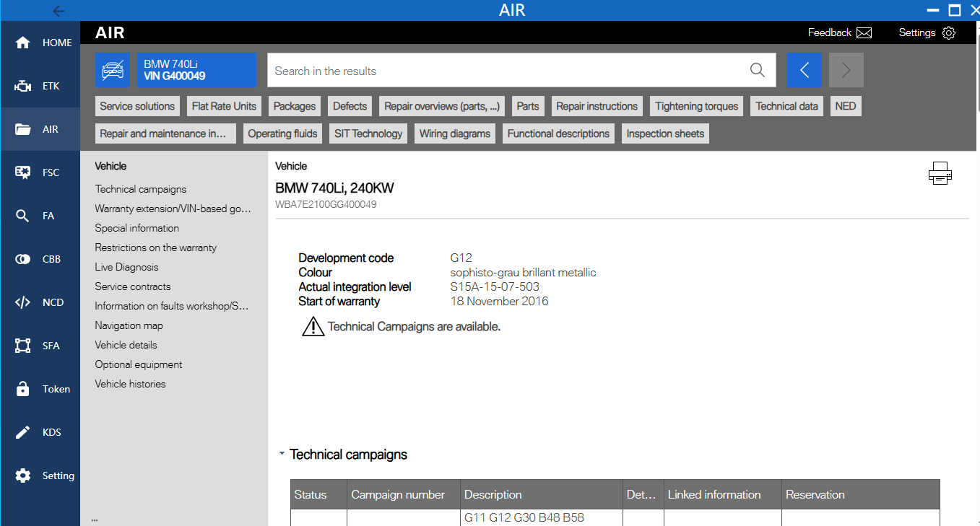This screenshot has width=980, height=526.
Task: Open the FSC certificate section
Action: point(40,172)
